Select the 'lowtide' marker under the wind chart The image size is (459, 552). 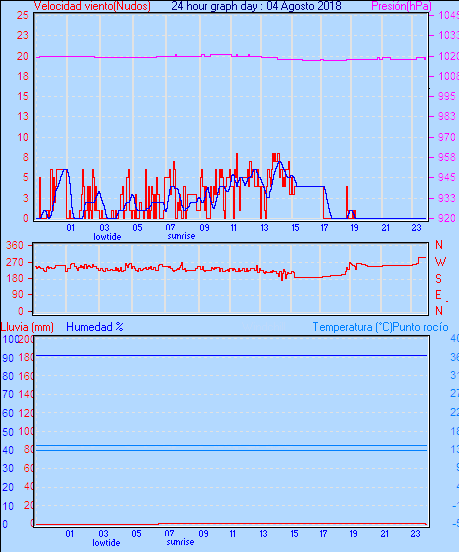[107, 237]
